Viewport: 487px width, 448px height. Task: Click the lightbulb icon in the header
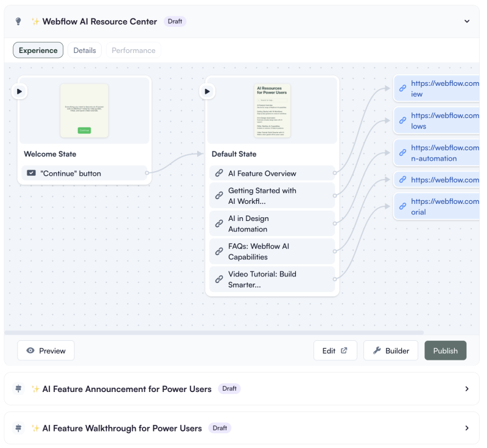18,21
